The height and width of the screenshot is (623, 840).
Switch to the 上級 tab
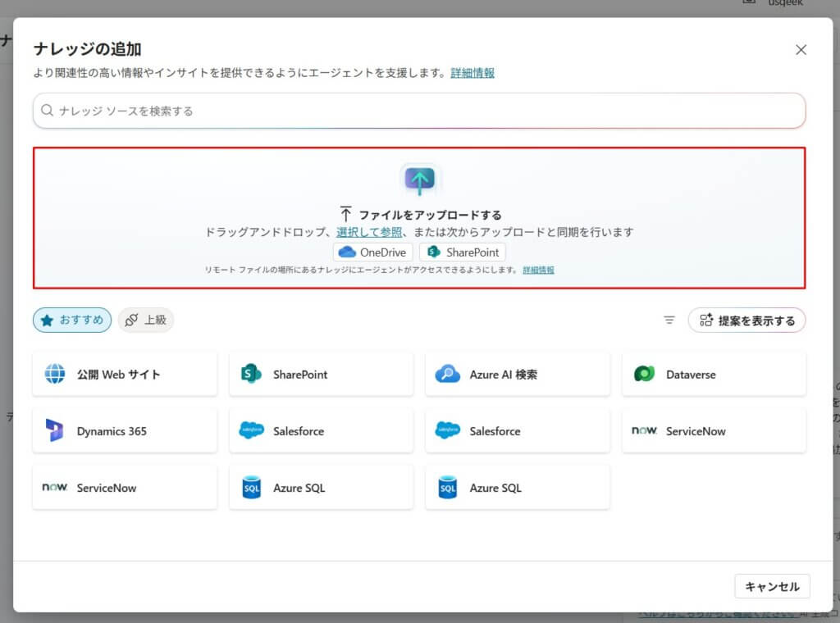point(146,321)
